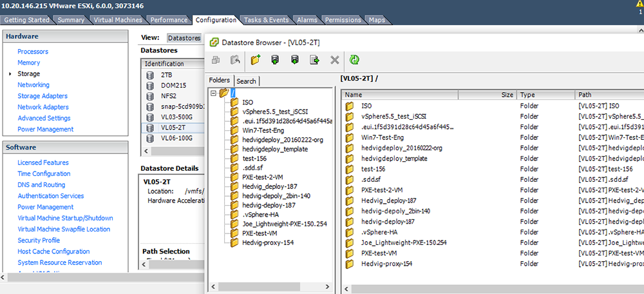The image size is (644, 294).
Task: Click the Identification column header in Datastores
Action: (x=173, y=64)
